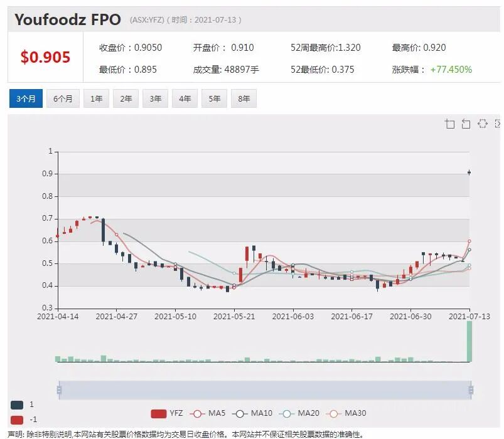Click the ASX:YFZ ticker and date text
This screenshot has width=504, height=439.
[x=185, y=20]
